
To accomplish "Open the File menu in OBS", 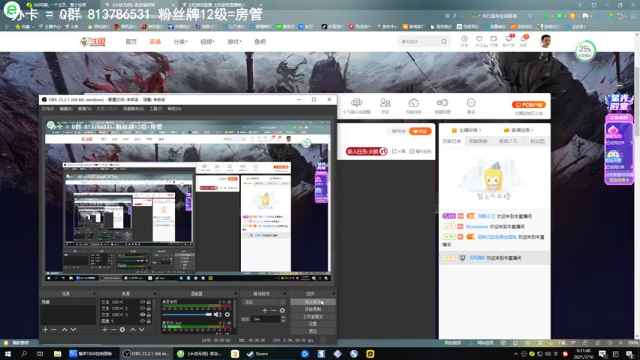I will pos(48,109).
